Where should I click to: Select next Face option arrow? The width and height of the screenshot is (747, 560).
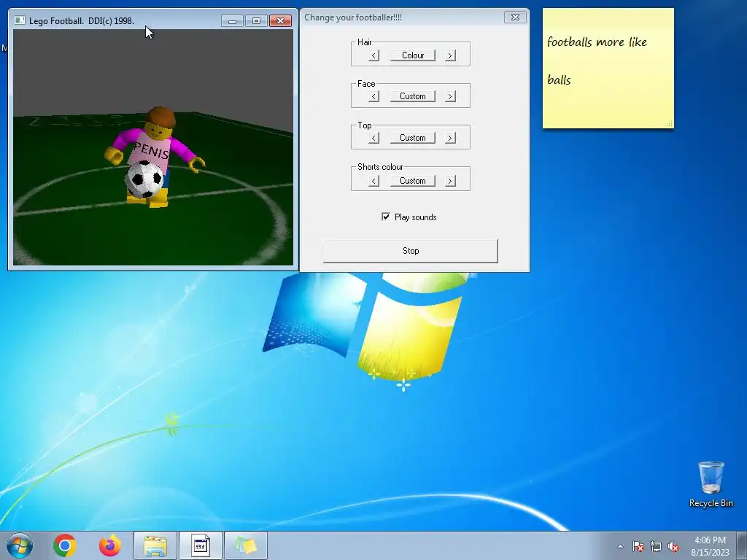point(450,97)
